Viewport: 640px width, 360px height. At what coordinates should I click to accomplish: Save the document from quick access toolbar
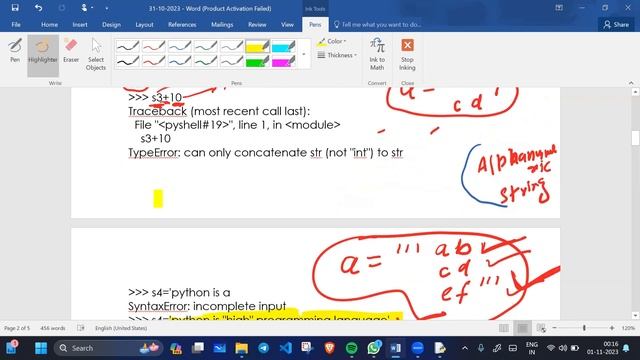[15, 8]
